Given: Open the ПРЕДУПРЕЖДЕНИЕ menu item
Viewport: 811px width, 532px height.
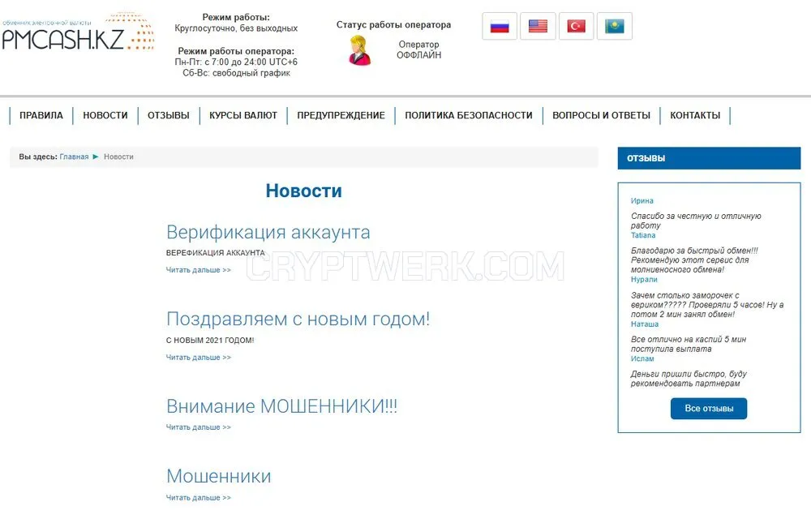Looking at the screenshot, I should coord(341,115).
